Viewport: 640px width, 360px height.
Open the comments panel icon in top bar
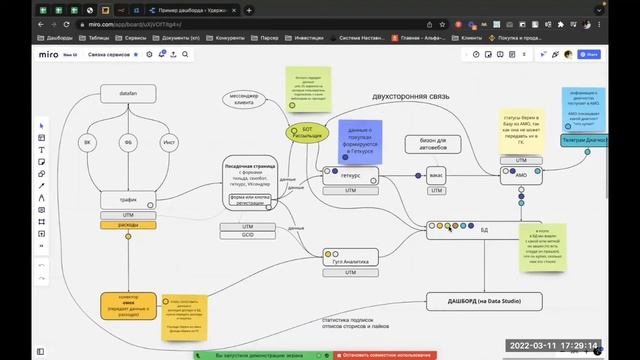click(x=500, y=54)
